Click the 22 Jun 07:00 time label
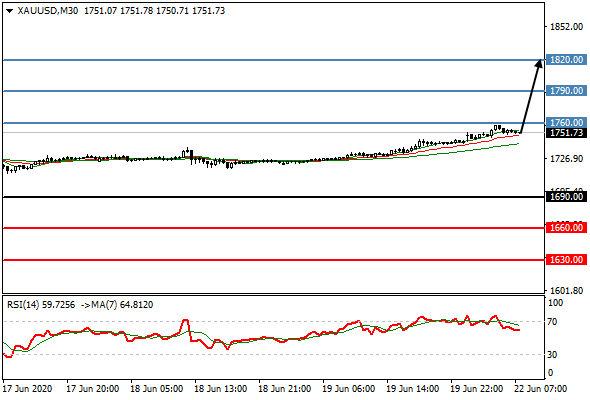590x400 pixels. [540, 388]
